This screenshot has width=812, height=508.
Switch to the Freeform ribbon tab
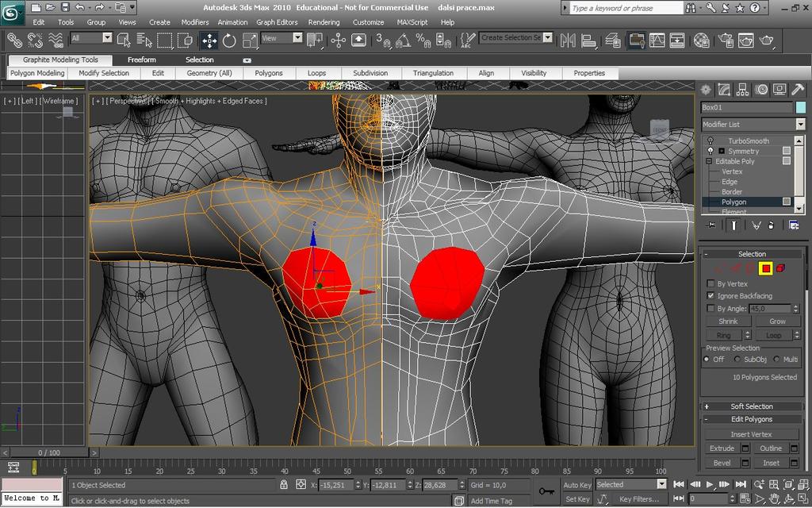tap(142, 60)
